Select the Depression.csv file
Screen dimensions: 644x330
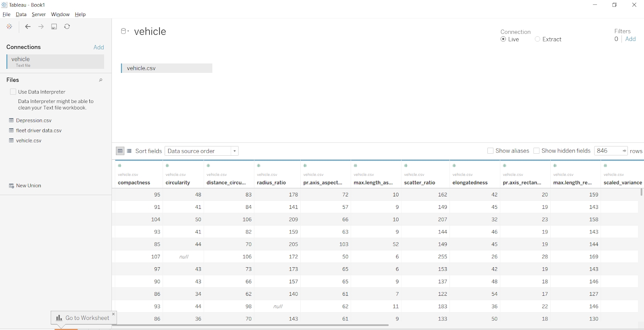[34, 120]
